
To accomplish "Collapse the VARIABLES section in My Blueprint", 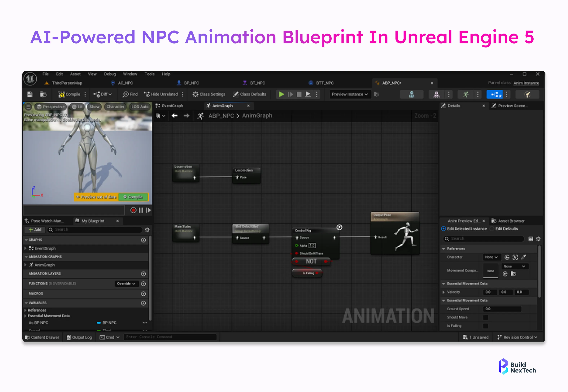I will click(26, 303).
